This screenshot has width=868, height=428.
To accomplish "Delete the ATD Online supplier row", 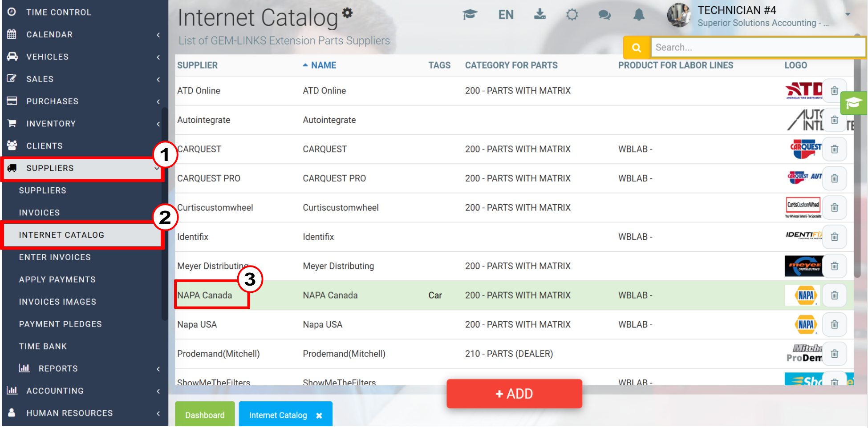I will 835,91.
